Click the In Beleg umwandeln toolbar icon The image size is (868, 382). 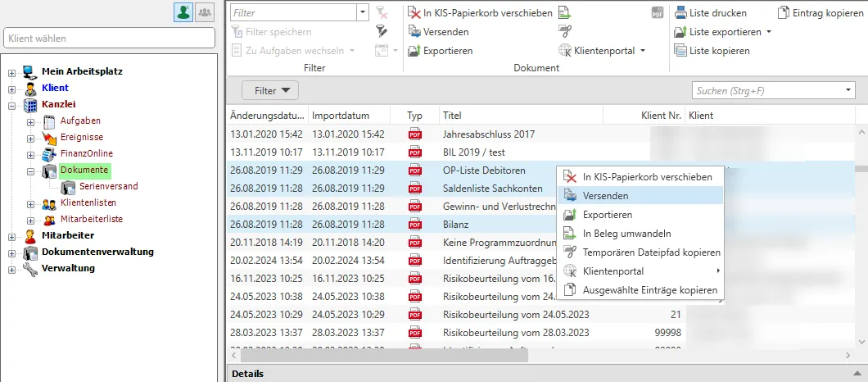pos(565,13)
